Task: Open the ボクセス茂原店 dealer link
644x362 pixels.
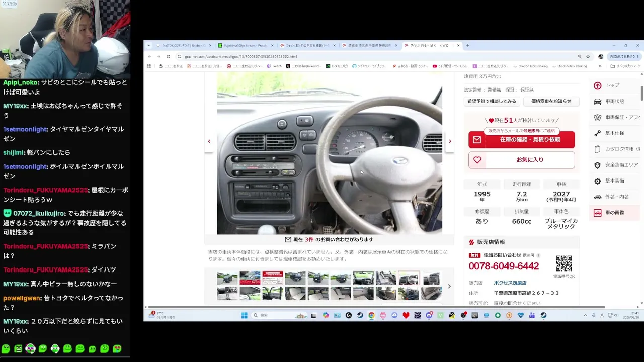Action: pyautogui.click(x=510, y=283)
